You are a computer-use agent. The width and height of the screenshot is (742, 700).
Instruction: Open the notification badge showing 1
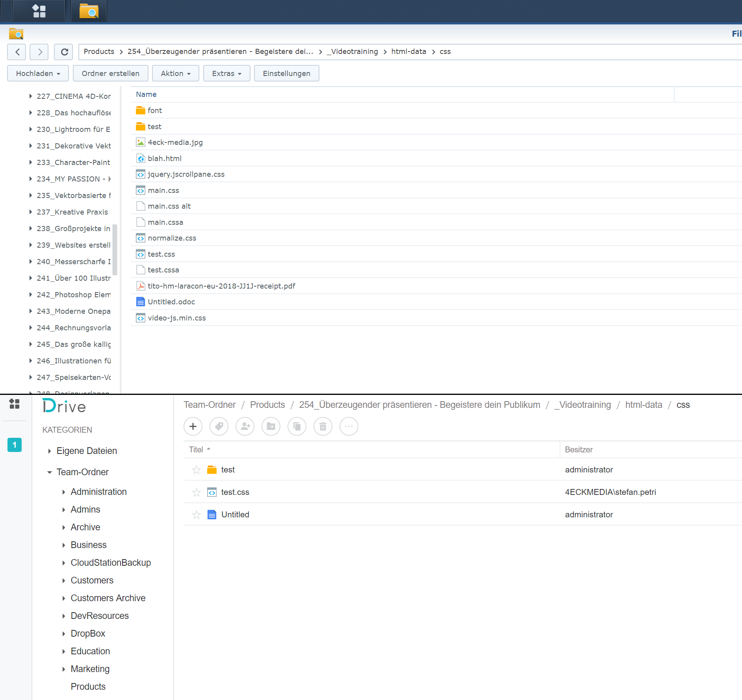point(15,445)
